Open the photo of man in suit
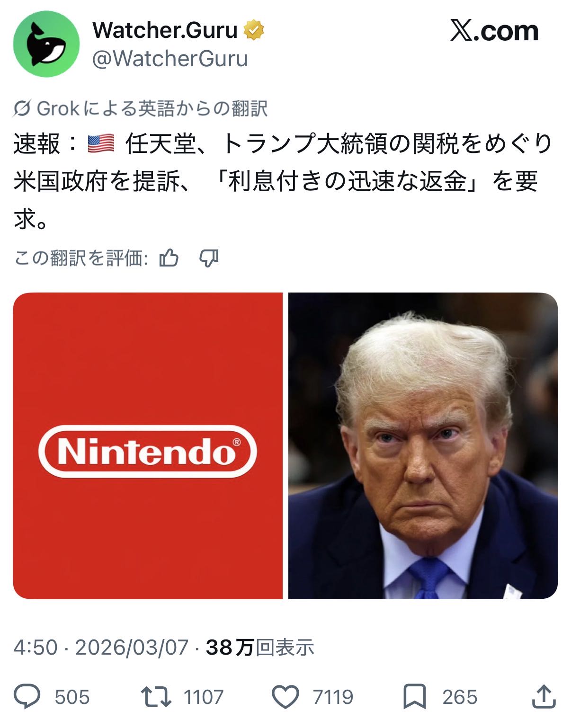 click(423, 446)
